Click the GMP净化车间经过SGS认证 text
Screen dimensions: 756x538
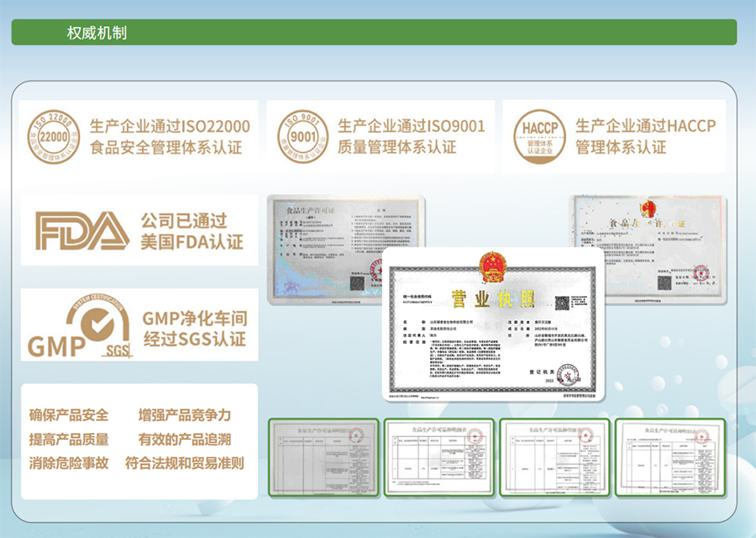click(x=194, y=329)
